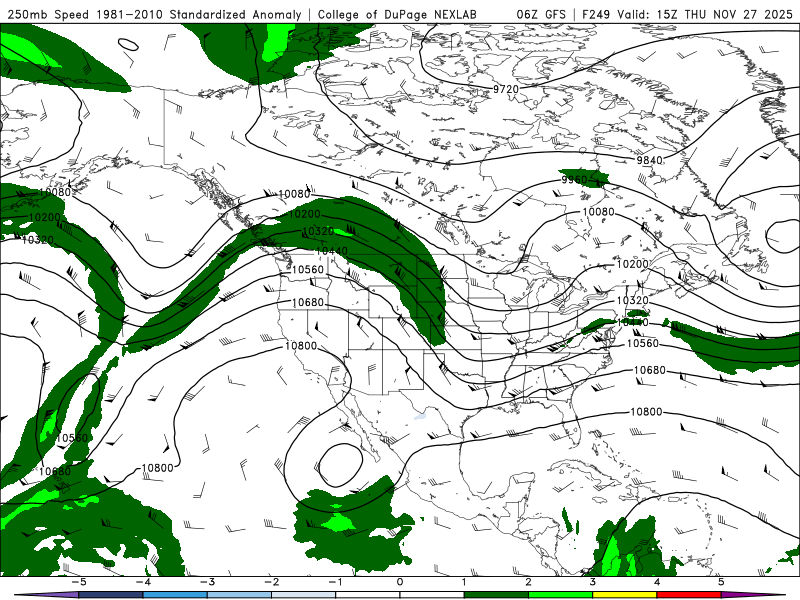This screenshot has height=600, width=800.
Task: Click the legend tick label '1'
Action: click(464, 582)
